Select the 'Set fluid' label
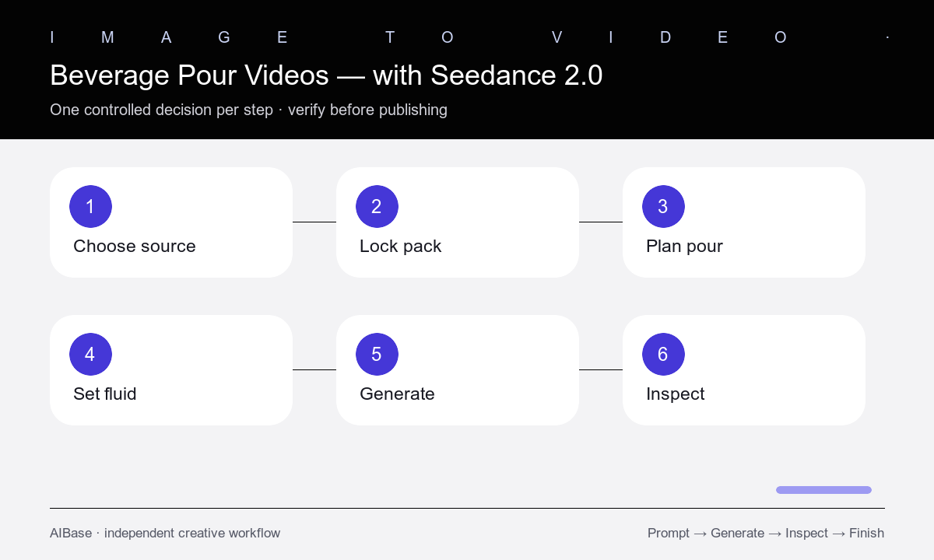 (x=105, y=394)
